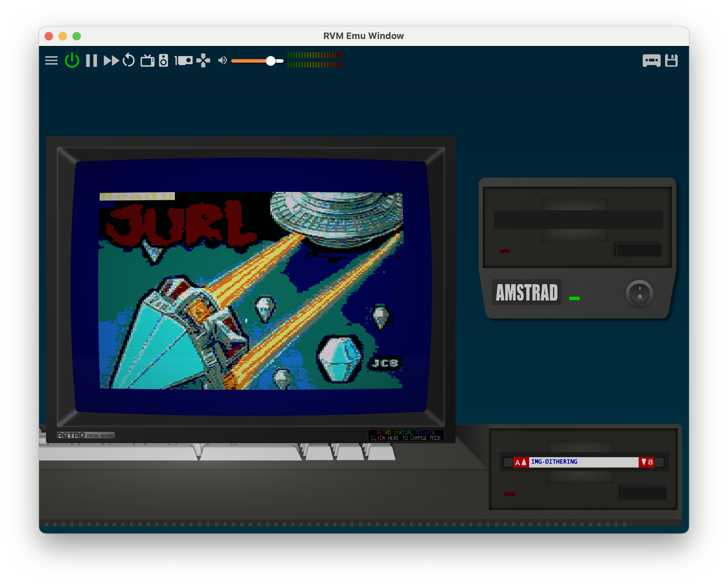728x585 pixels.
Task: Click the AMSTRAD badge on external drive
Action: point(527,292)
